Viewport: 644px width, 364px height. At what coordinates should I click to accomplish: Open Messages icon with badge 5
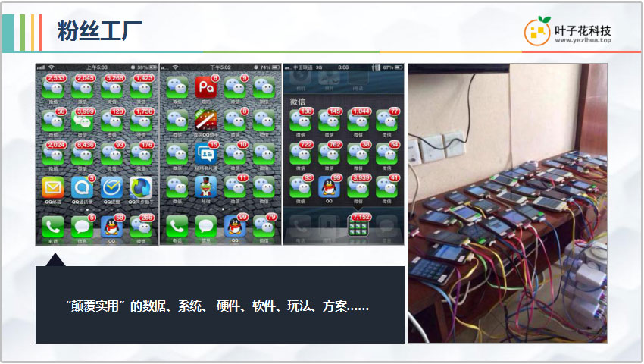click(82, 227)
